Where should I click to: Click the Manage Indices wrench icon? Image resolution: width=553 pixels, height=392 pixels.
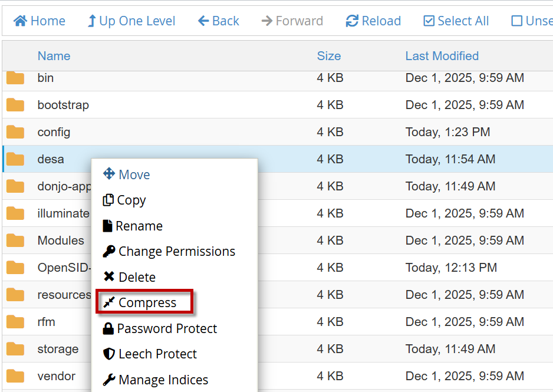tap(108, 380)
